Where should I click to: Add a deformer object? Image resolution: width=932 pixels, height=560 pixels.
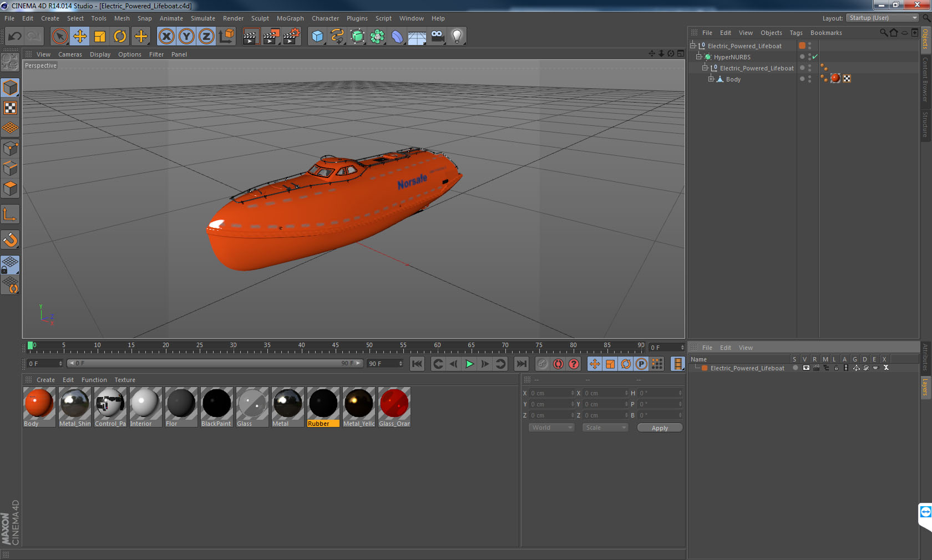[397, 37]
